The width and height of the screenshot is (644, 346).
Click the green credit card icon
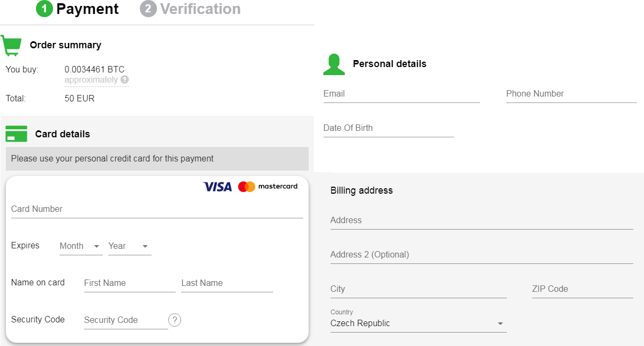pos(16,134)
